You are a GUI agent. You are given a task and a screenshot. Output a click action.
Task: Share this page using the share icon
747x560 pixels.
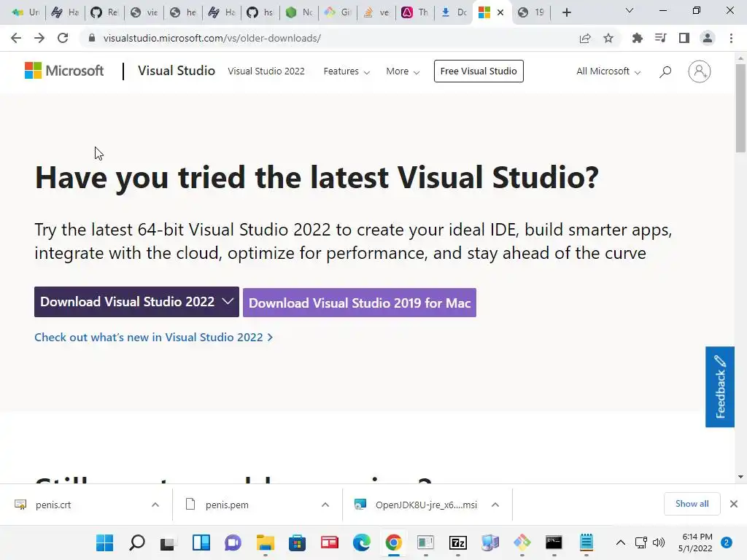click(x=585, y=38)
